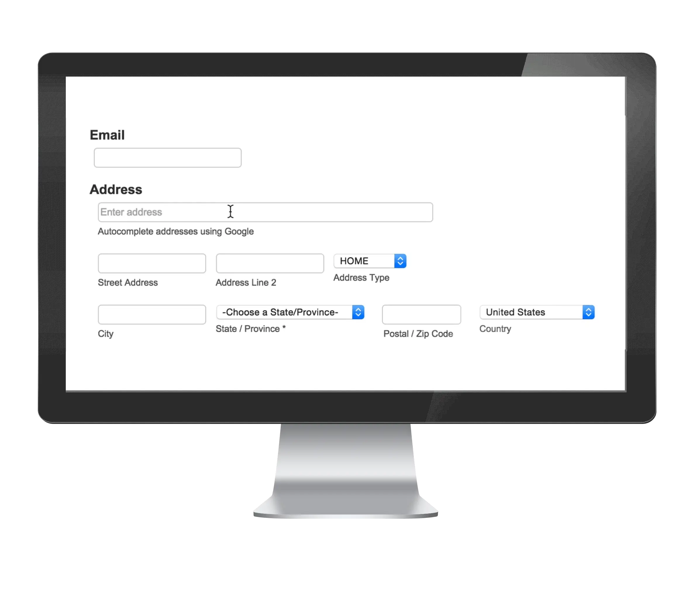Click the Google autocomplete address link
The height and width of the screenshot is (600, 700).
tap(175, 231)
